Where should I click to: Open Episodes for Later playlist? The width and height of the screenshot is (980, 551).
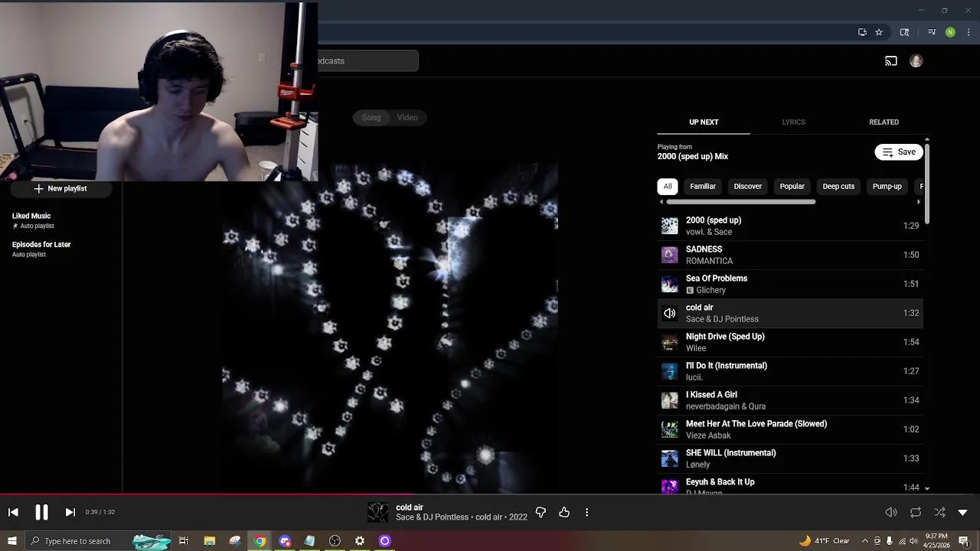click(60, 249)
